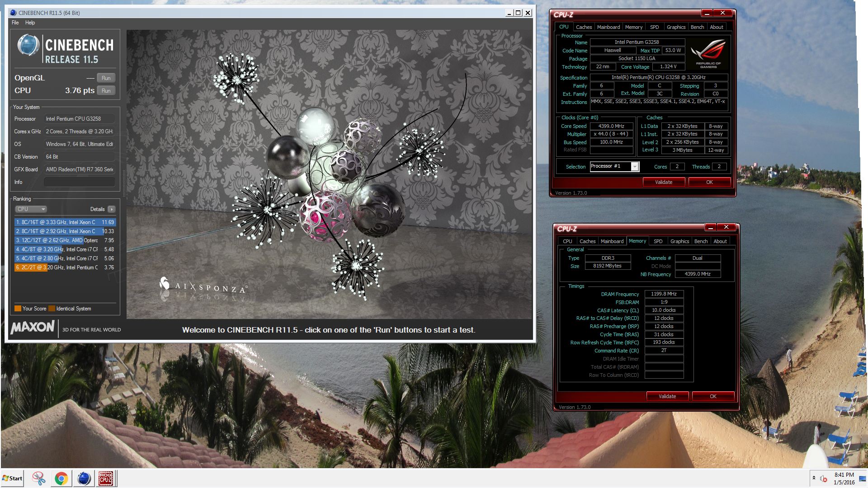The image size is (868, 488).
Task: Select ranking row 8C/16T @ 2.92 GHz Xeon
Action: [65, 231]
